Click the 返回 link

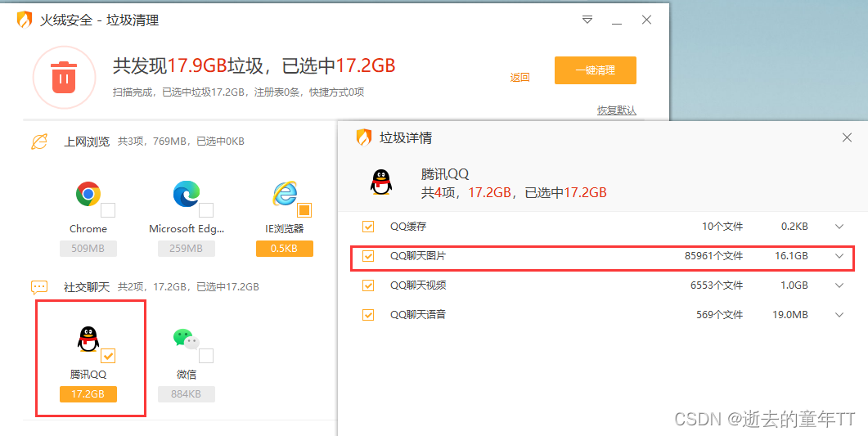click(519, 78)
